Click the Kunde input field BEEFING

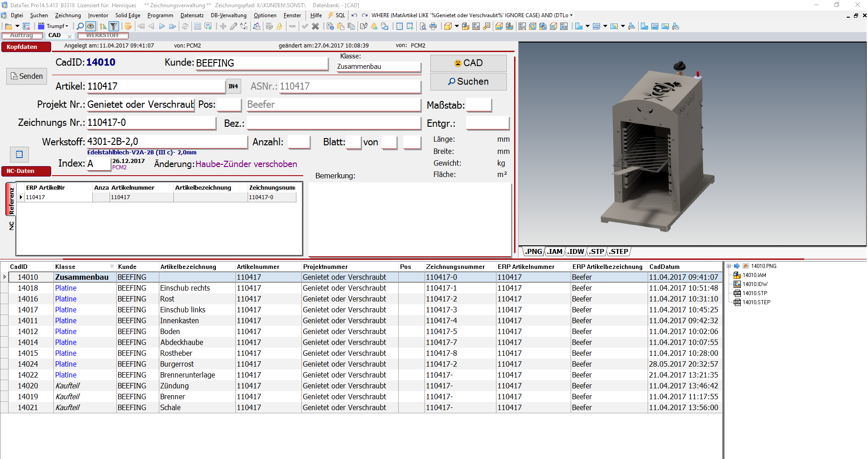(262, 63)
